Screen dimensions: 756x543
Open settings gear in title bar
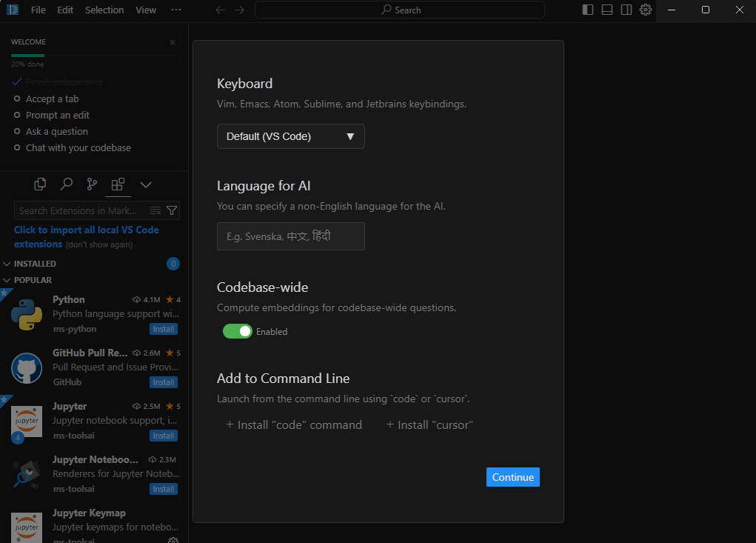point(646,10)
